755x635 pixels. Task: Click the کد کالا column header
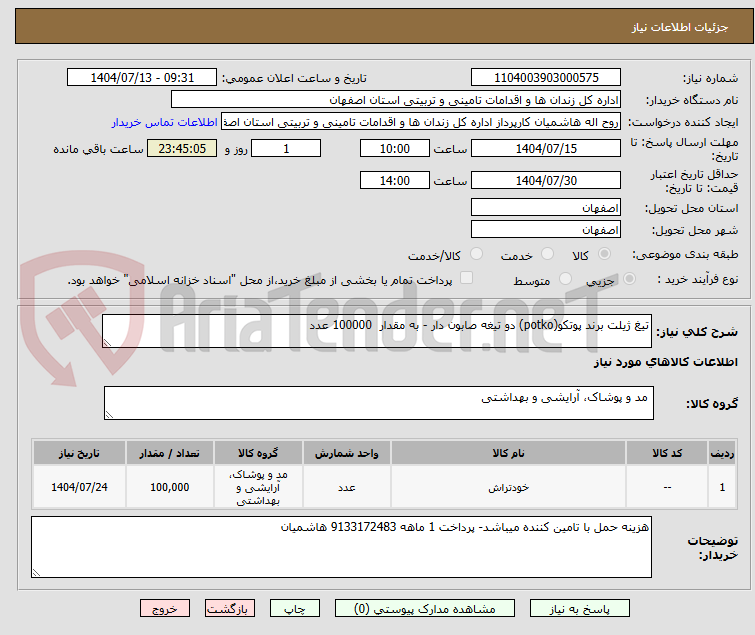click(x=667, y=453)
